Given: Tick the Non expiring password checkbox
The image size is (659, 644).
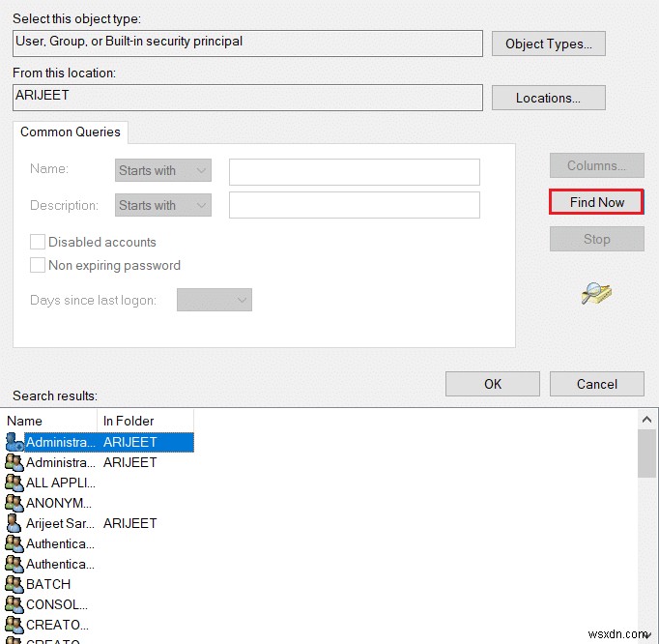Looking at the screenshot, I should [38, 265].
